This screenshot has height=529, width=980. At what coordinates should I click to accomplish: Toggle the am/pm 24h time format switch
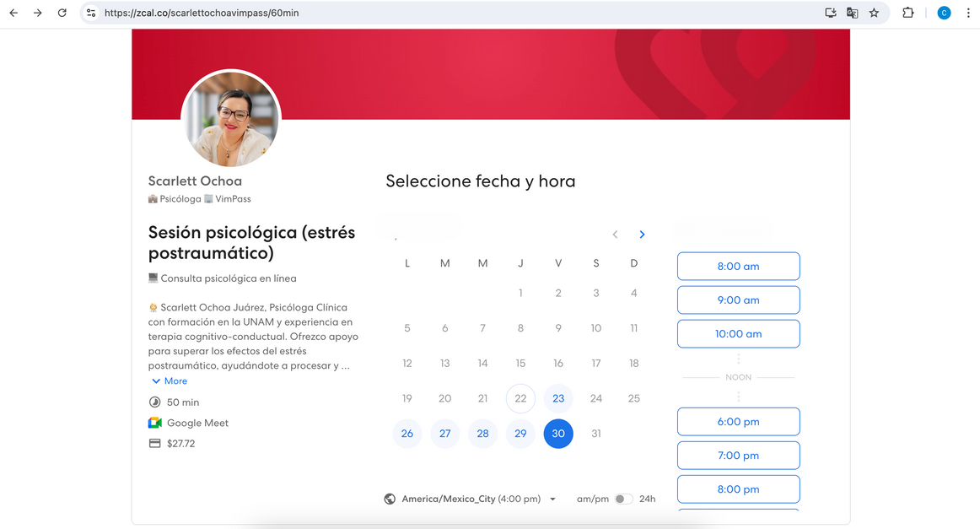click(623, 499)
